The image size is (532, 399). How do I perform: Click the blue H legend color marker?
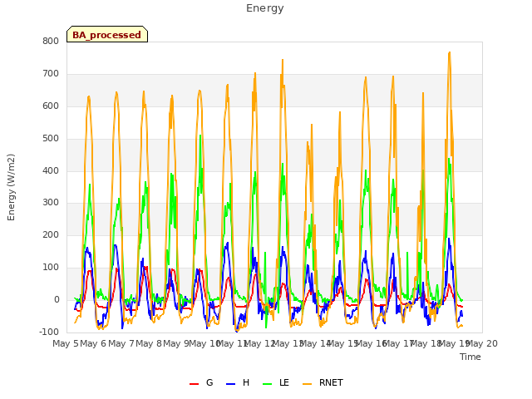[x=230, y=384]
